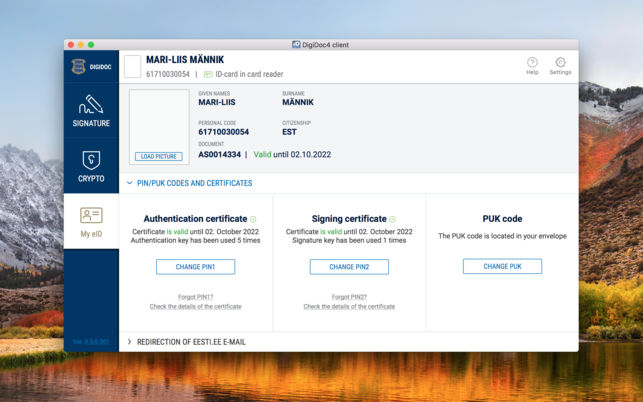Close the DigiDoc4 client window
643x402 pixels.
pyautogui.click(x=71, y=44)
